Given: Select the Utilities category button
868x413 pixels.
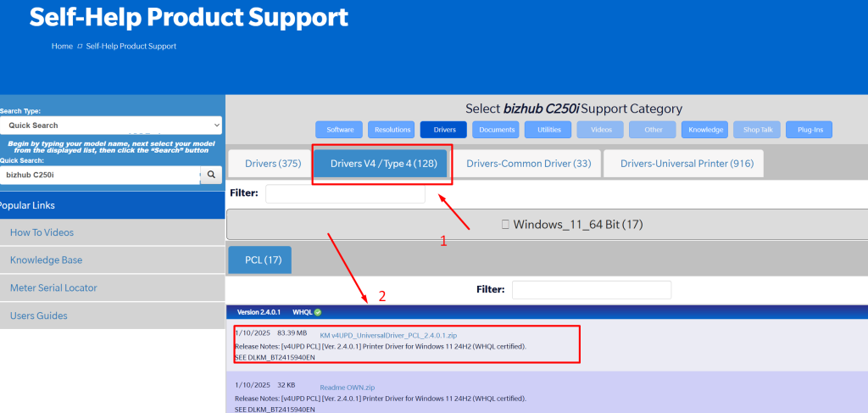Looking at the screenshot, I should pyautogui.click(x=548, y=130).
